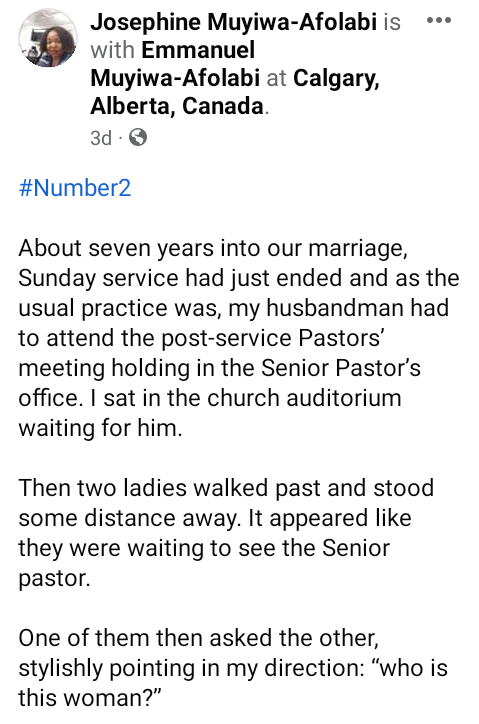Screen dimensions: 479x724
Task: Click the line 'Then two ladies walked past'
Action: [x=226, y=488]
